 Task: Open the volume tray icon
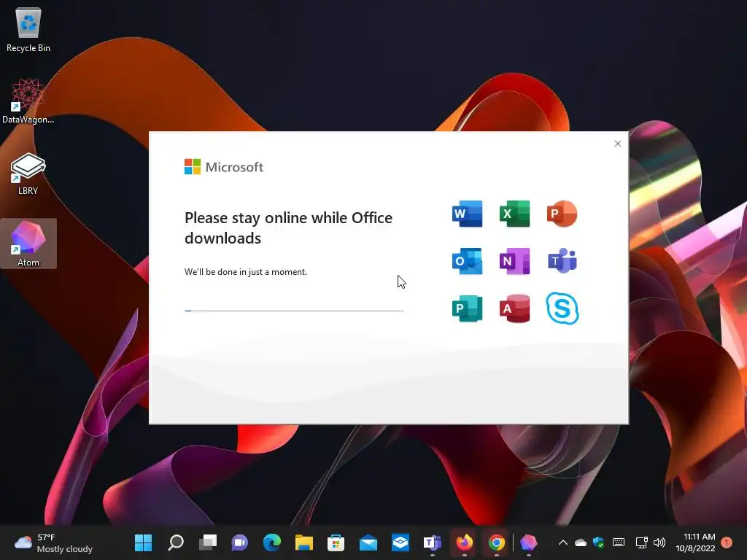pyautogui.click(x=659, y=542)
